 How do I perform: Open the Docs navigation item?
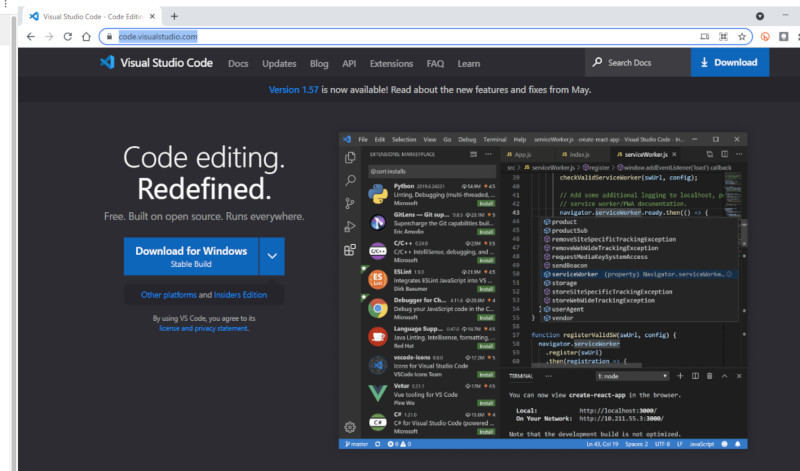(238, 63)
